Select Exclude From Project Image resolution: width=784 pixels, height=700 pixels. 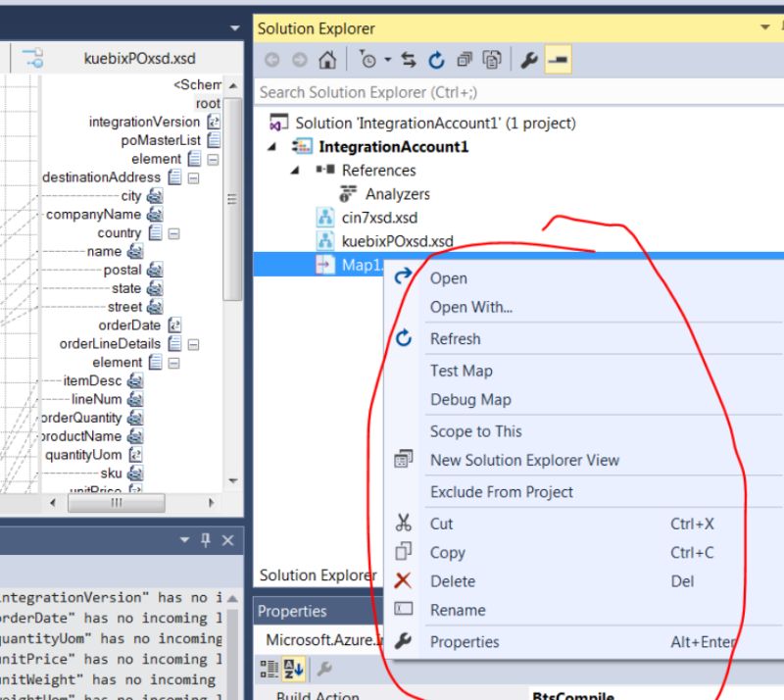coord(502,492)
